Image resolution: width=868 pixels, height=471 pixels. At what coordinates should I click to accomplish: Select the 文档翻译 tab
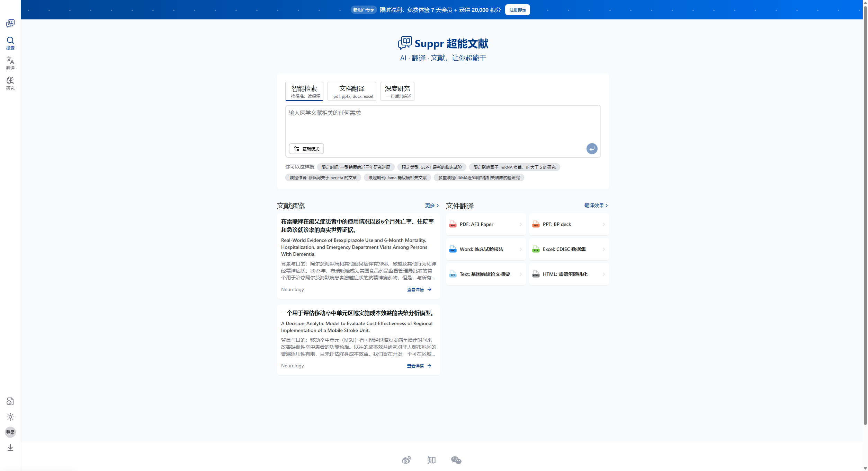tap(352, 91)
